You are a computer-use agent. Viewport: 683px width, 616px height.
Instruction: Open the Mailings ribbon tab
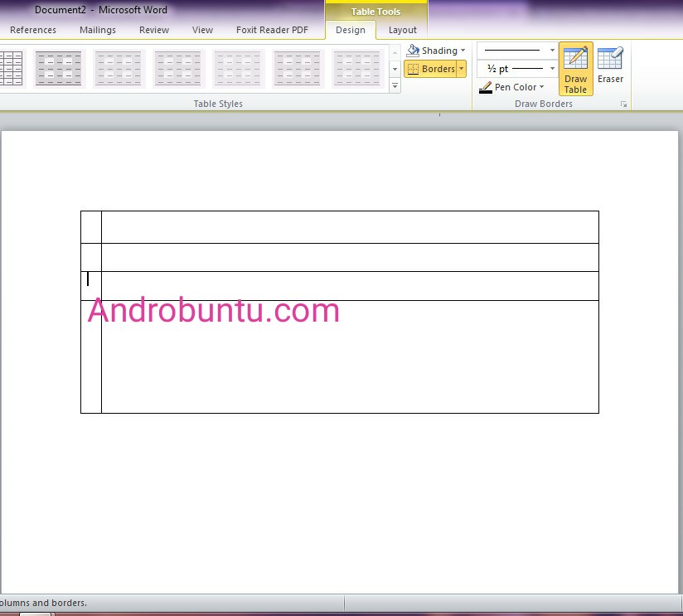[x=97, y=30]
